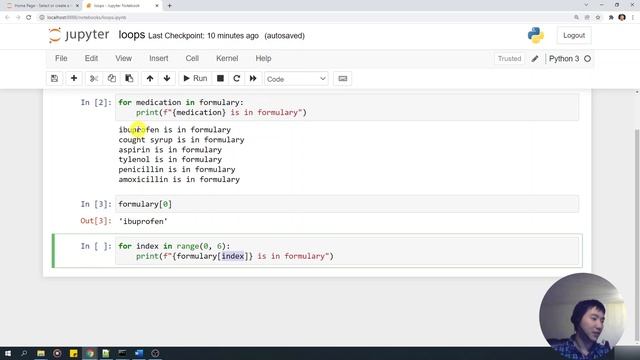Open the command prompt taskbar icon

click(x=122, y=353)
